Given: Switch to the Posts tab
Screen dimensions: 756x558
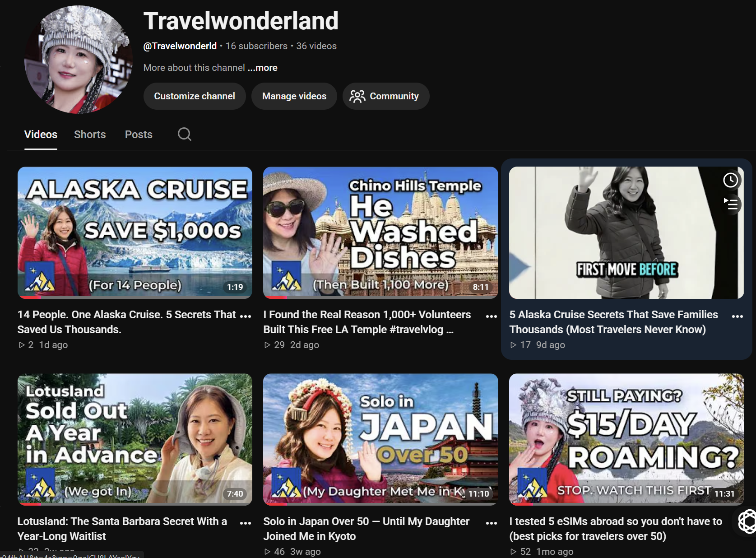Looking at the screenshot, I should (139, 135).
